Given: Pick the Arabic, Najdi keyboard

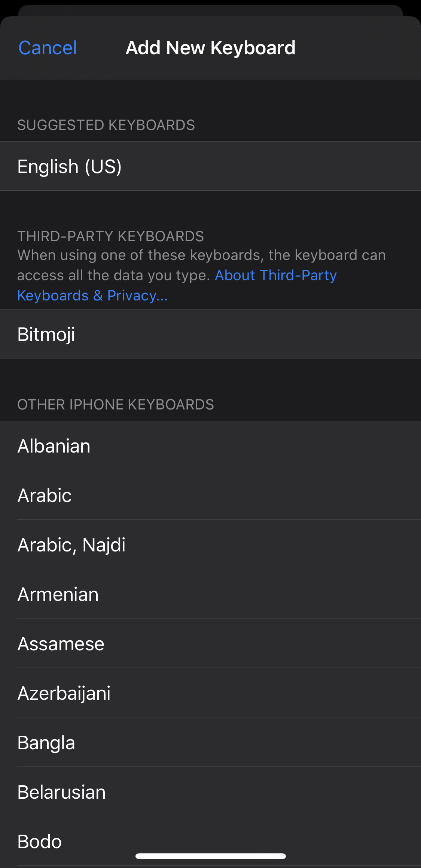Looking at the screenshot, I should (210, 545).
